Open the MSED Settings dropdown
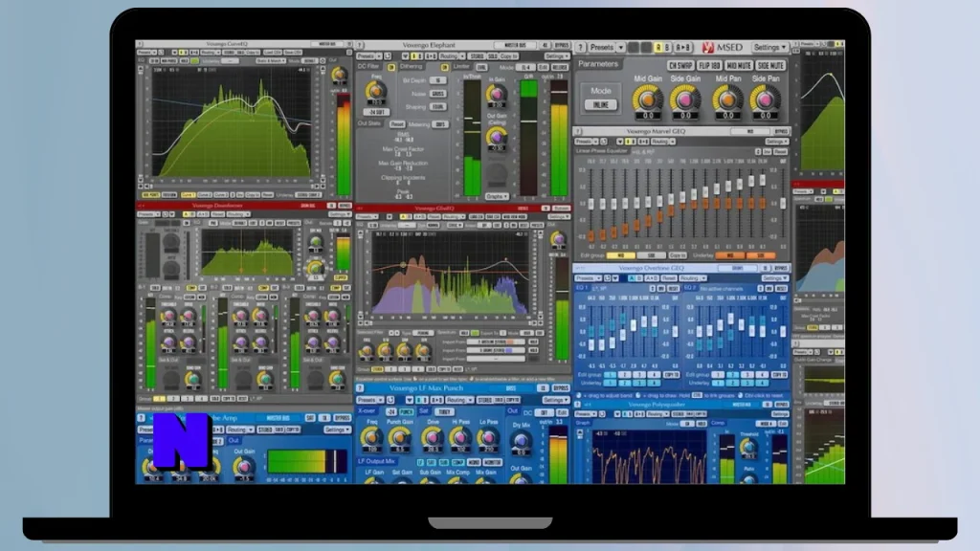 [x=769, y=48]
